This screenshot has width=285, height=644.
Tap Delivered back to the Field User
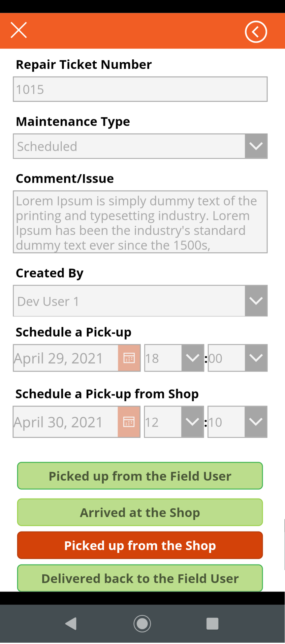point(140,578)
